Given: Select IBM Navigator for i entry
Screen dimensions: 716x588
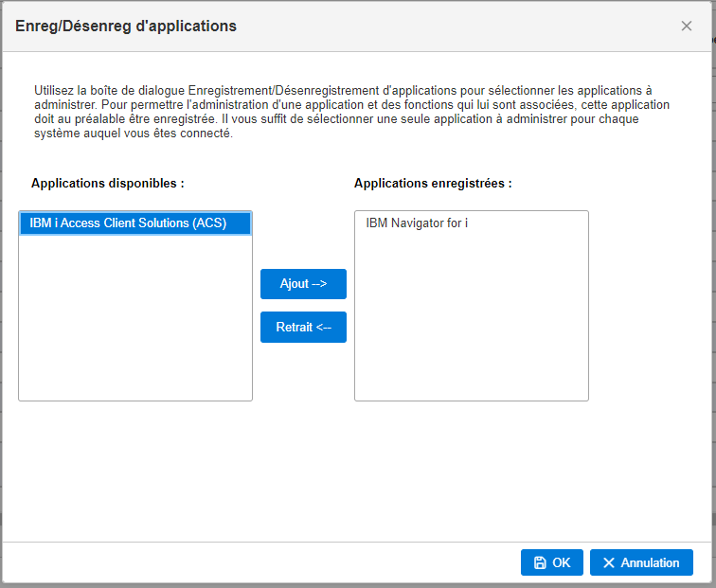Looking at the screenshot, I should click(472, 223).
